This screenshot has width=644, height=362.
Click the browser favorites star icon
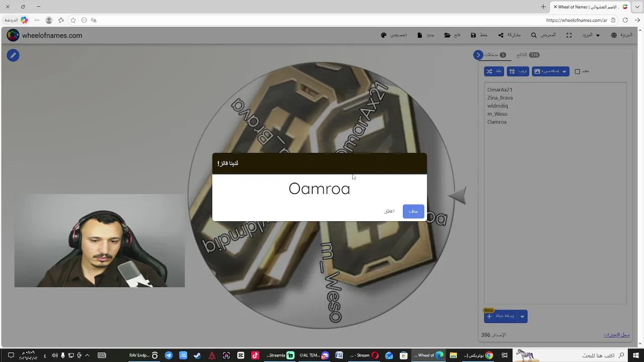tap(73, 20)
